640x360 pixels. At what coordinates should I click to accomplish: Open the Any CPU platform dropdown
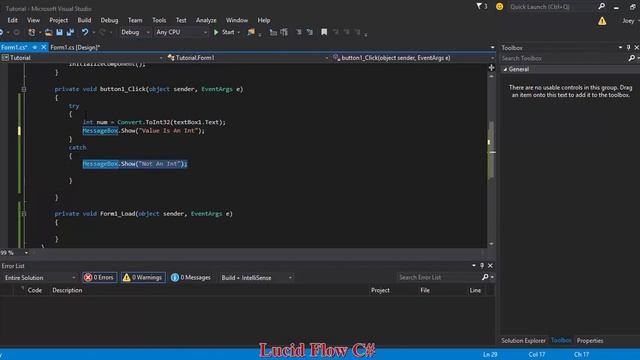(x=181, y=32)
